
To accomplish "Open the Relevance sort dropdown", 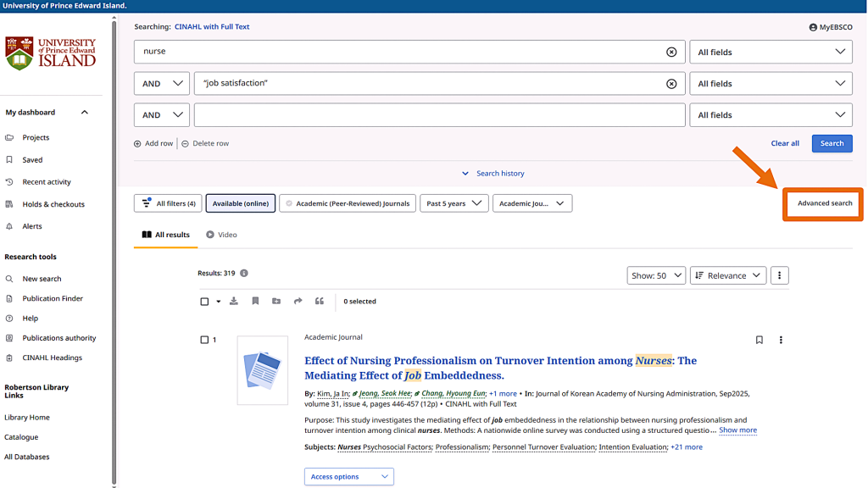I will point(728,275).
